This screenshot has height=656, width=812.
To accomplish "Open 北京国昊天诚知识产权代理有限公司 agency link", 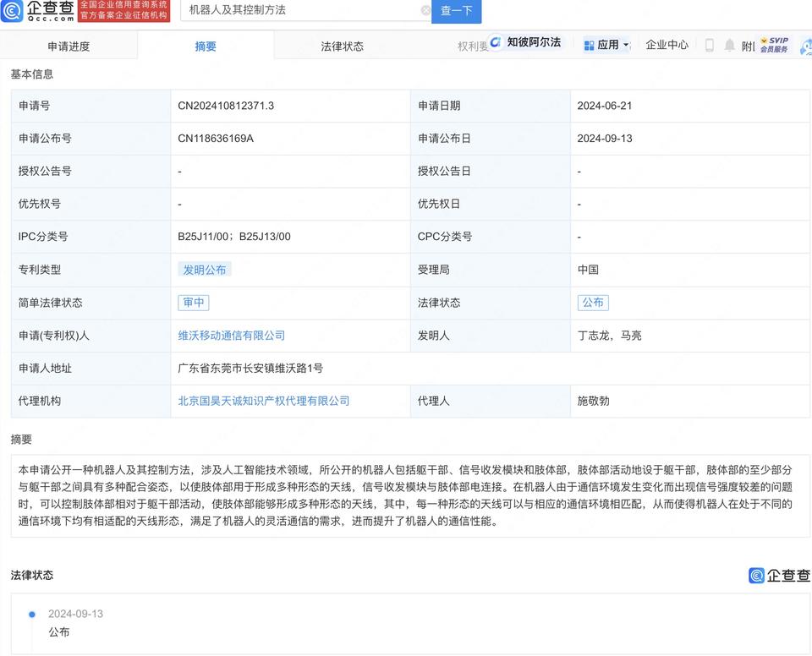I will coord(263,401).
